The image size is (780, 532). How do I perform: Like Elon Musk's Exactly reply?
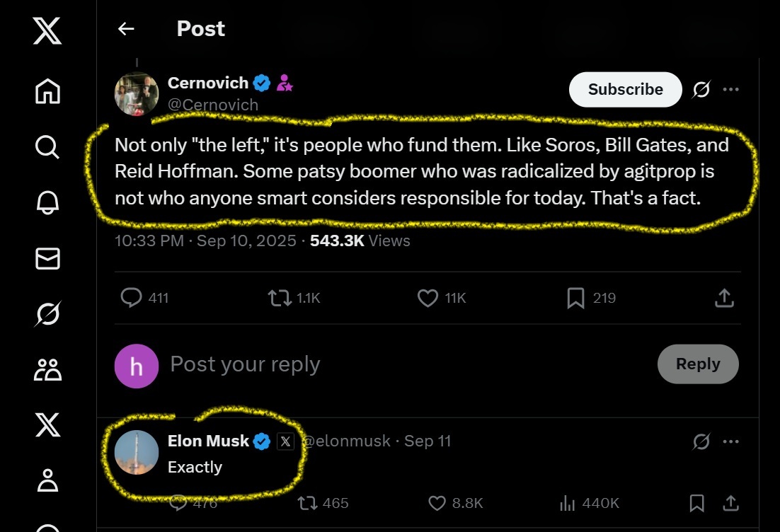point(437,503)
